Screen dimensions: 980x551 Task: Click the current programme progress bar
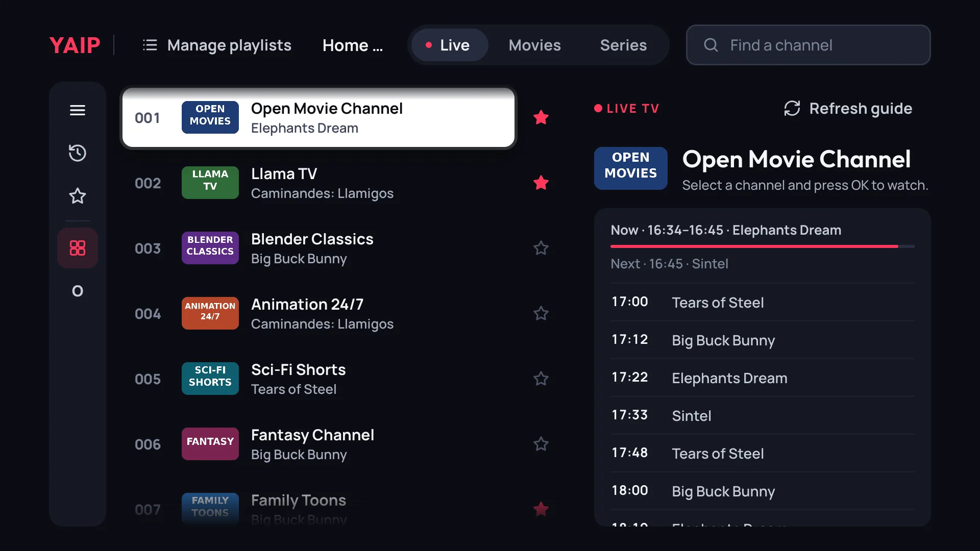tap(763, 246)
